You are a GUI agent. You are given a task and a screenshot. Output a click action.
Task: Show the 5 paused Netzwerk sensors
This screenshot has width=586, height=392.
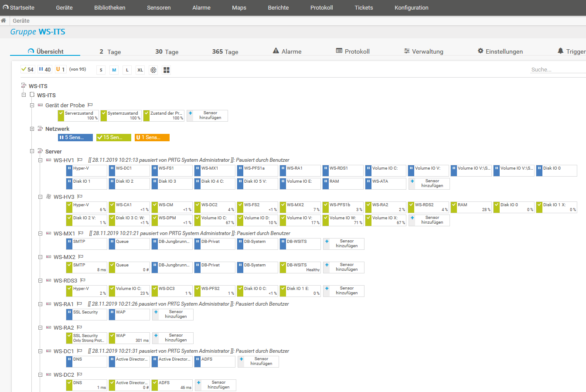(x=75, y=137)
